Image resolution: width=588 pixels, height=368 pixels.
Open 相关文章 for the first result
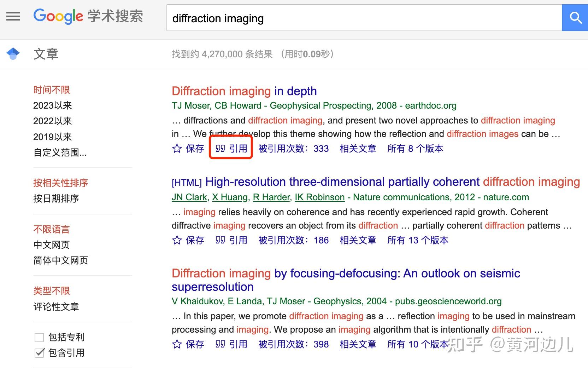point(358,148)
